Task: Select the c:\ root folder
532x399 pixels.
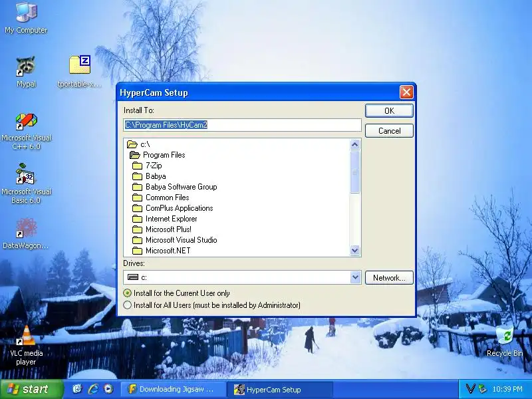Action: [x=138, y=144]
